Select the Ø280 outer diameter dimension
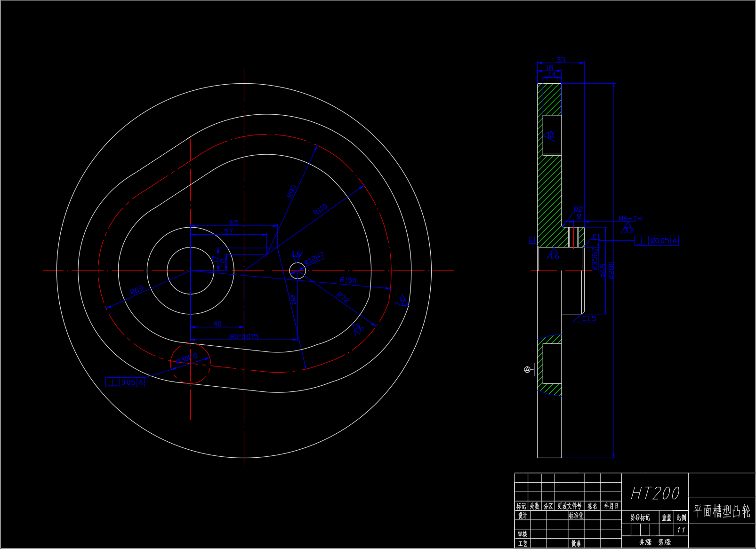Viewport: 756px width, 549px height. [611, 271]
